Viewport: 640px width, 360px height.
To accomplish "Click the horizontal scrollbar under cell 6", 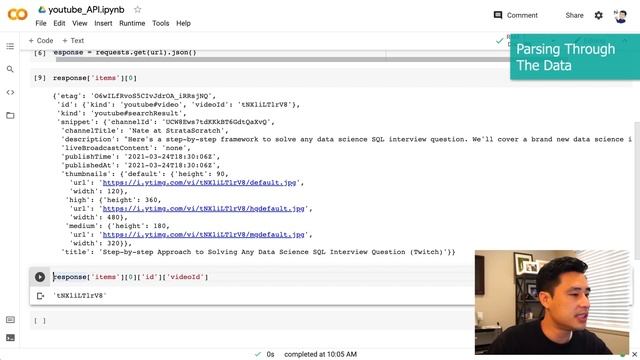I will (282, 60).
